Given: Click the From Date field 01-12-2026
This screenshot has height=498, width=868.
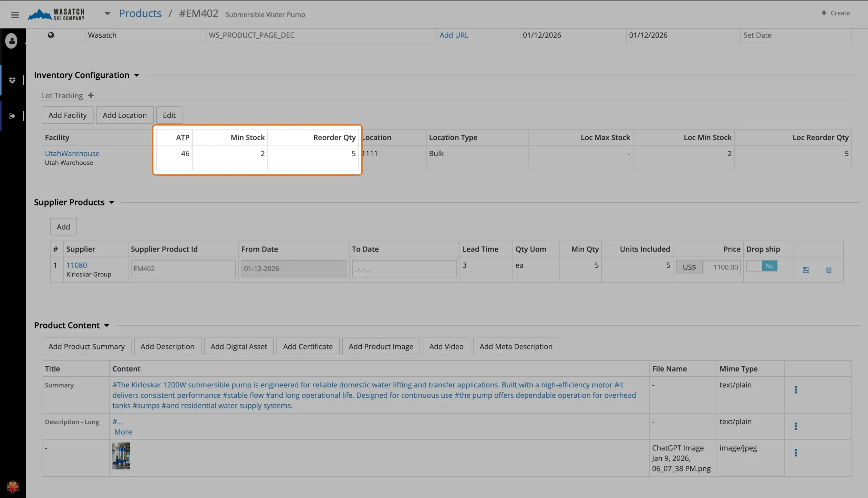Looking at the screenshot, I should point(294,269).
